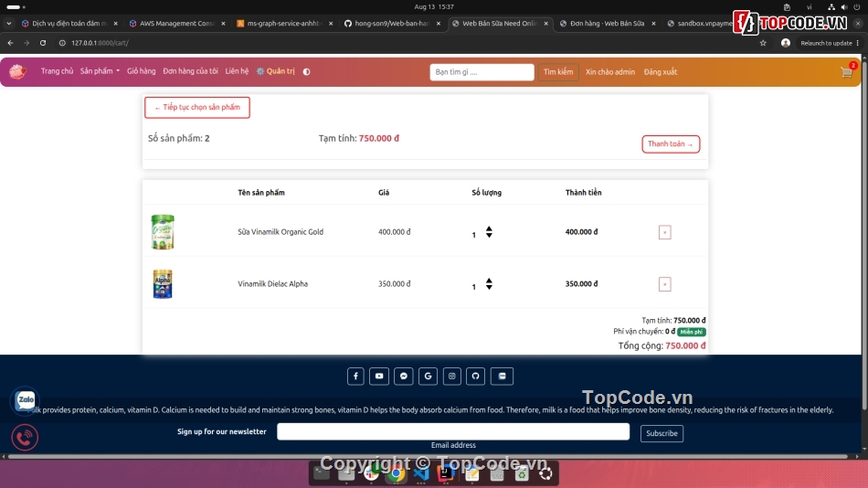Switch to the Đơn hàng · Web Bán Sữa tab
The image size is (868, 488).
click(608, 23)
